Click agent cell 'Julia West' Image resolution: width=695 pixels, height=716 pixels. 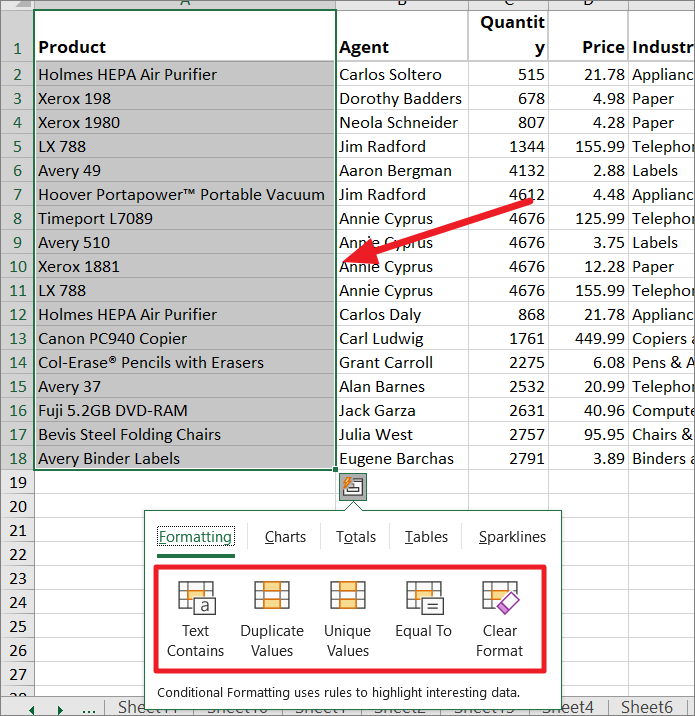[402, 434]
